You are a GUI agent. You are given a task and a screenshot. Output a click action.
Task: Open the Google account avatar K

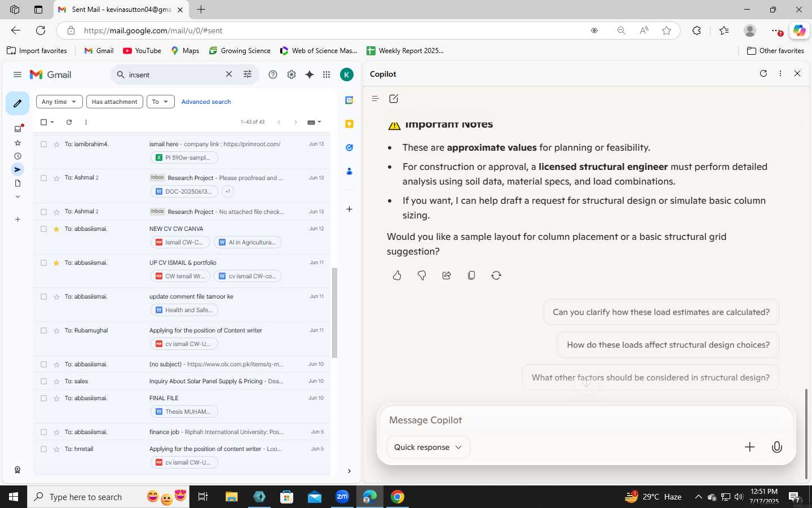[347, 75]
